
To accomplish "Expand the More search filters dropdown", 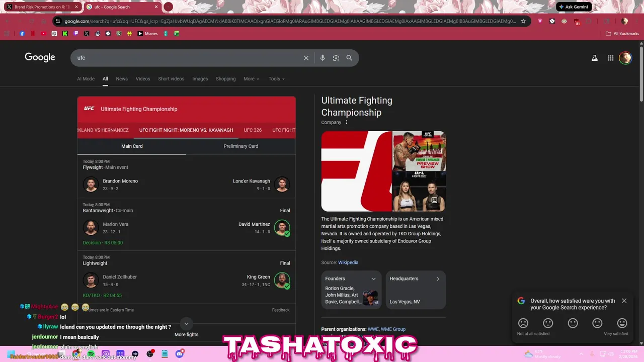I will pos(251,79).
